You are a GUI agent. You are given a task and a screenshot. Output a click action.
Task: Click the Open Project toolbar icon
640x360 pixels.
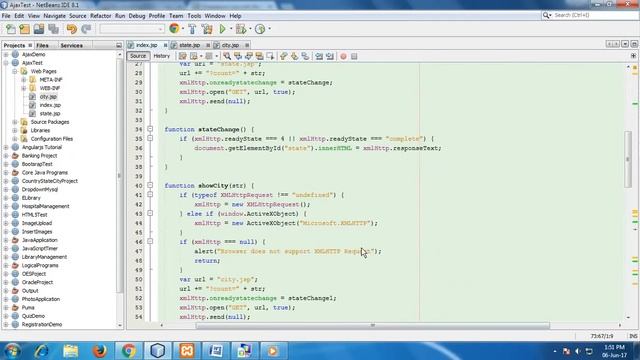pyautogui.click(x=39, y=29)
